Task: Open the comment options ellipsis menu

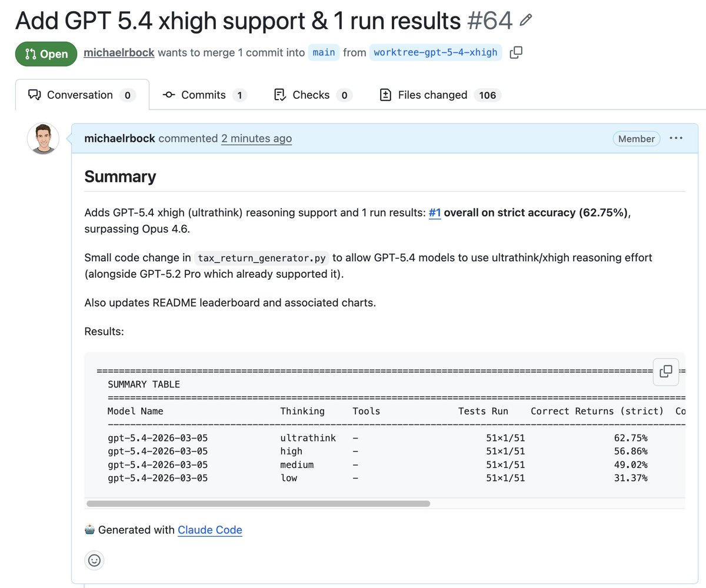Action: [x=676, y=138]
